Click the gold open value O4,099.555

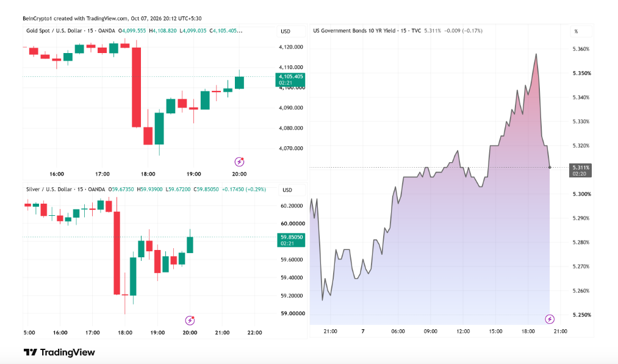[132, 30]
